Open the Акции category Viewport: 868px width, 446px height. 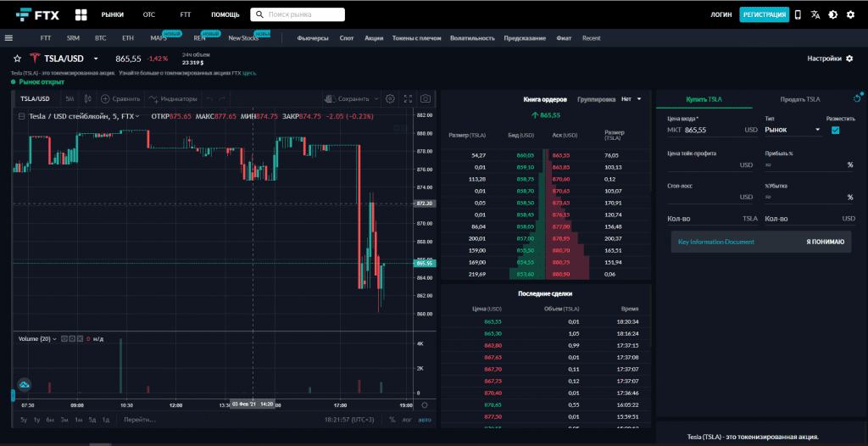coord(374,38)
